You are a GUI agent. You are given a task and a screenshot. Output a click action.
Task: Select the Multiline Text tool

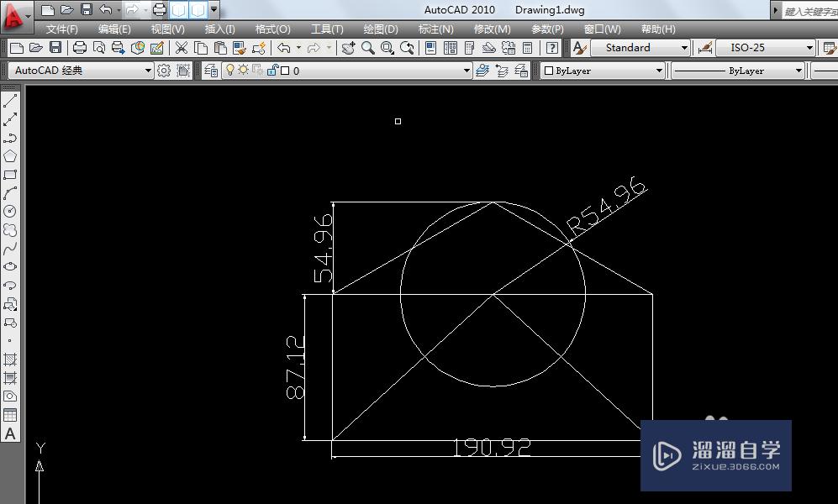point(10,433)
